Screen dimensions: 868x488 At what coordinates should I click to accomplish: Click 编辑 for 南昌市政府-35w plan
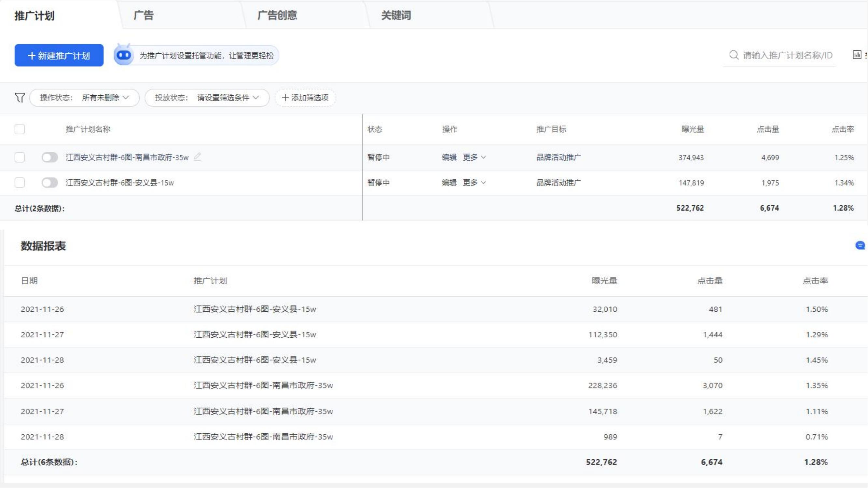point(449,157)
